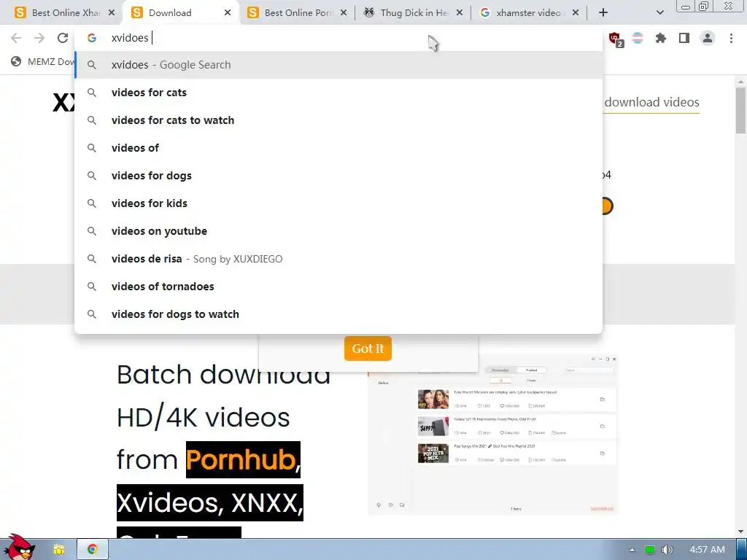Screen dimensions: 747x560
Task: Close the Download tab
Action: (228, 13)
